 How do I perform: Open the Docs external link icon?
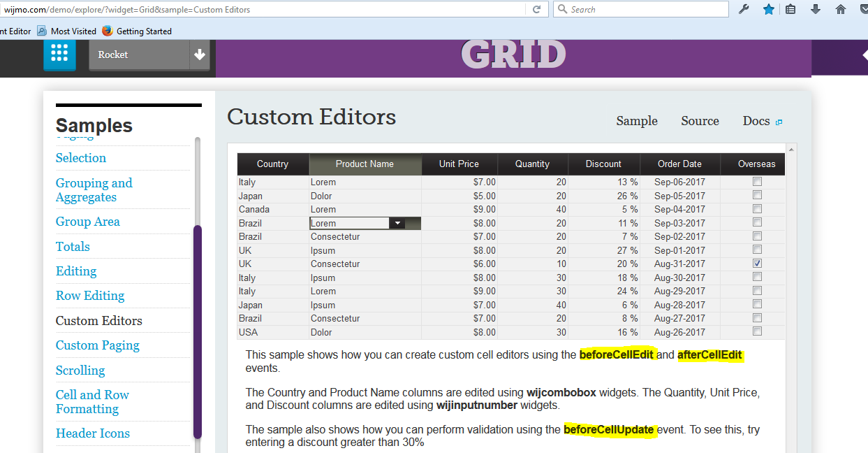(x=779, y=122)
